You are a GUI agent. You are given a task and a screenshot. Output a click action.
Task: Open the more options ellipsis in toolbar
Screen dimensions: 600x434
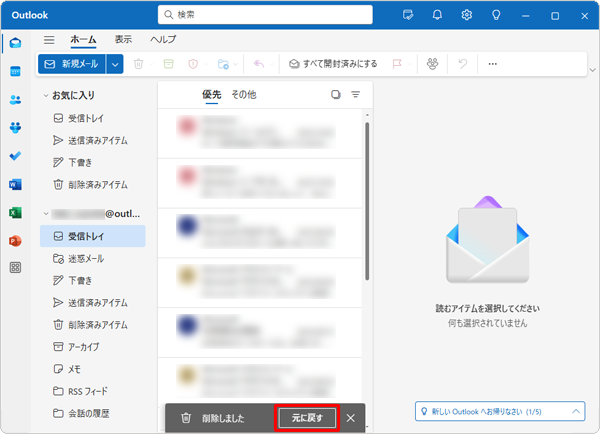coord(492,64)
